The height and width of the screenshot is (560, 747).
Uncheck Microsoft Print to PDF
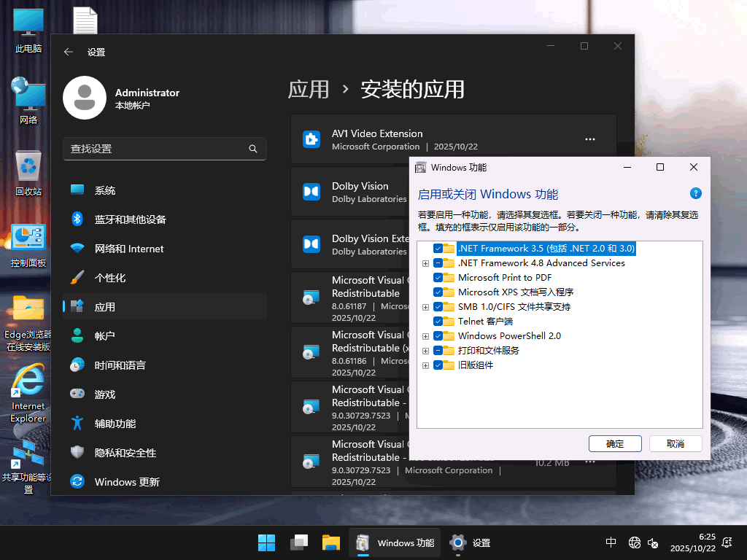point(438,278)
